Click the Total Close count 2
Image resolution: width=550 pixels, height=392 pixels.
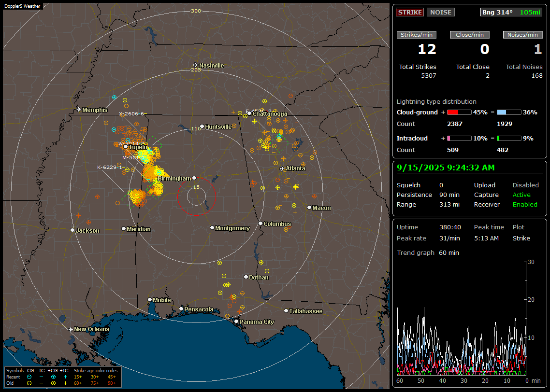coord(488,76)
